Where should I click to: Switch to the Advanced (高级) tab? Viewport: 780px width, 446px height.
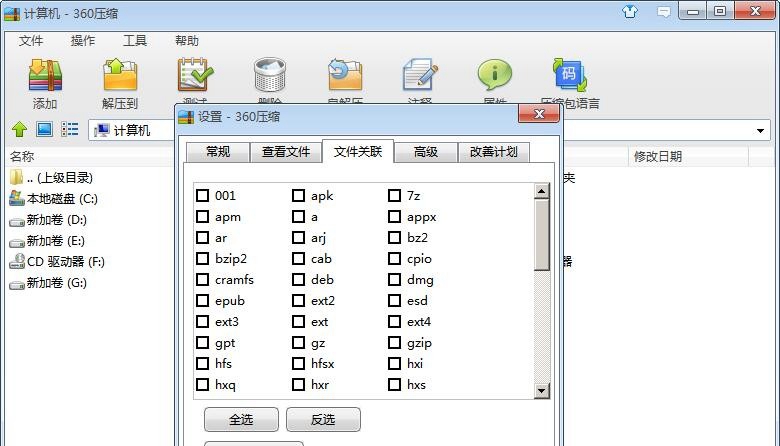426,152
